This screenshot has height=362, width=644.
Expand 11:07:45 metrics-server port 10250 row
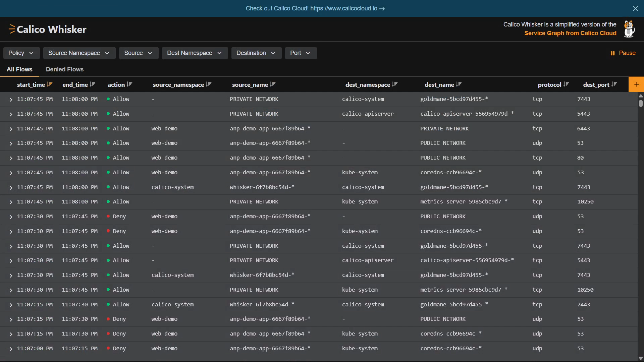[11, 202]
